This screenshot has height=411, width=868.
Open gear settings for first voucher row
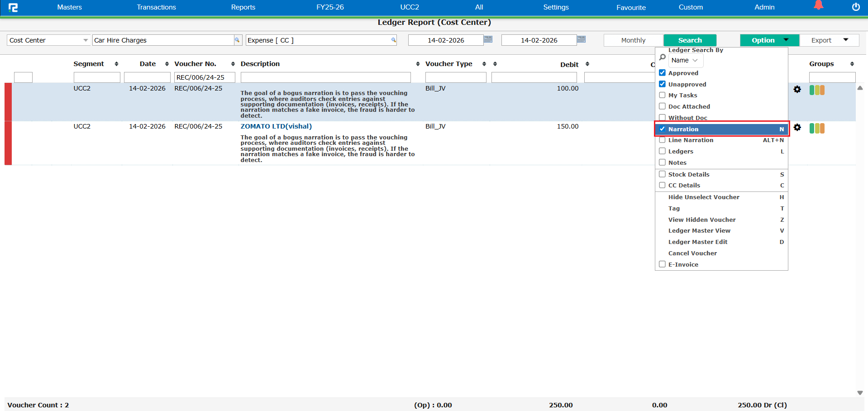(797, 90)
